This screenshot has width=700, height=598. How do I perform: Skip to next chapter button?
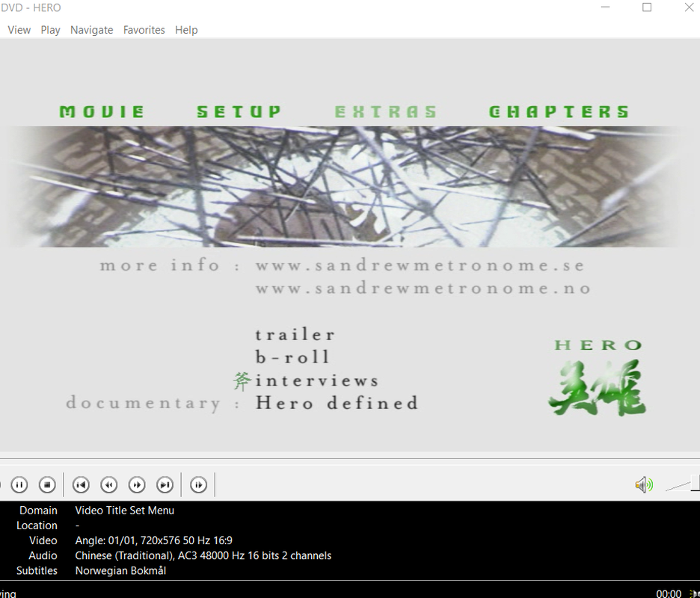165,484
